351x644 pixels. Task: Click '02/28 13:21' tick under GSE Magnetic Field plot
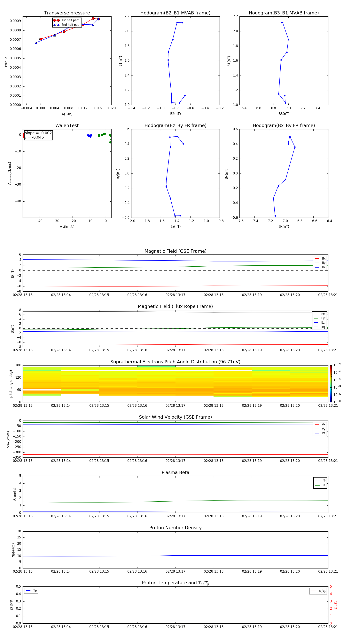(x=328, y=295)
